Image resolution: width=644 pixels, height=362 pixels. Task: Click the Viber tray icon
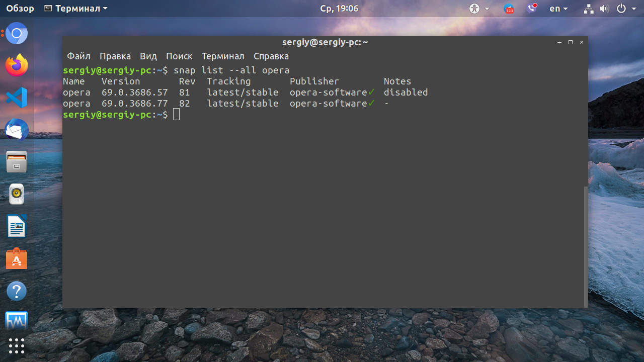[x=532, y=8]
